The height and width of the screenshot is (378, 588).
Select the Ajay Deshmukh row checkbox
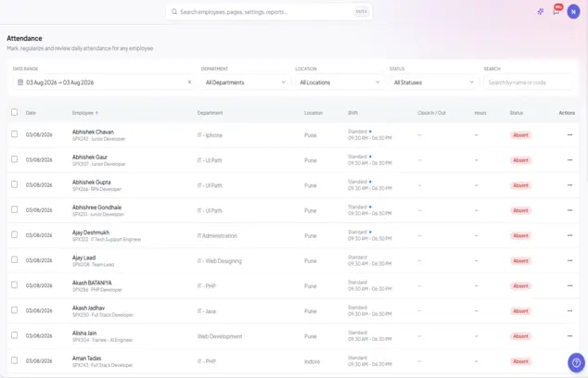pyautogui.click(x=14, y=234)
